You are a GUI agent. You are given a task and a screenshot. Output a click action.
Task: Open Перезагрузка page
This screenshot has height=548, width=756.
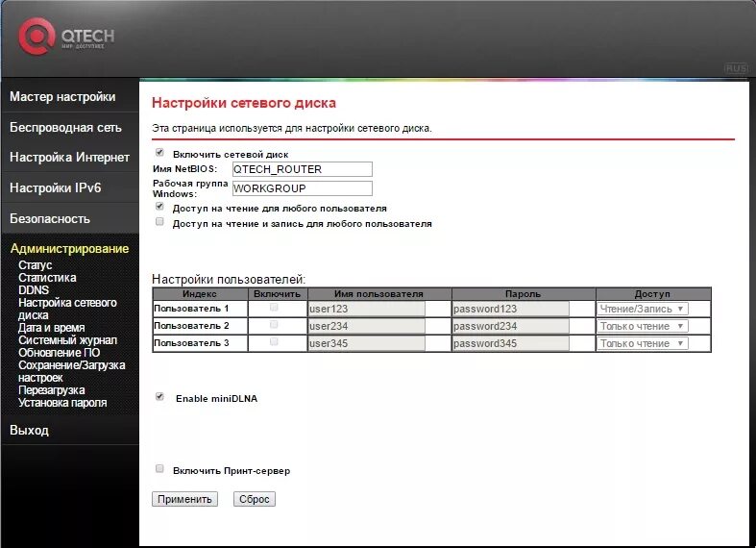52,390
